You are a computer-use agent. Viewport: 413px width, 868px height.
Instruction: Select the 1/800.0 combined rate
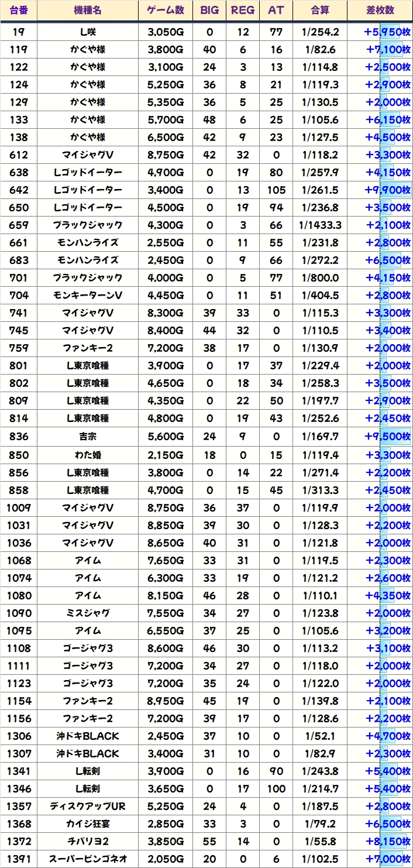coord(320,278)
